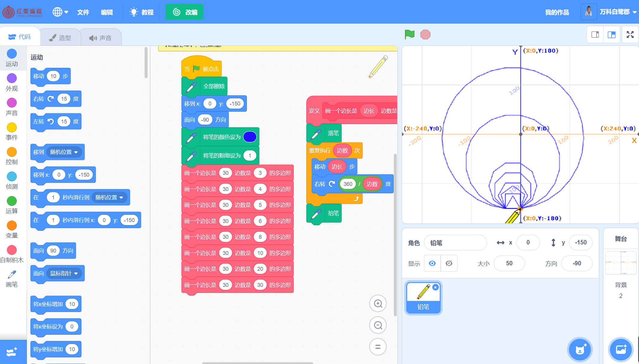Open the 编辑 menu
Screen dimensions: 639x364
[107, 12]
